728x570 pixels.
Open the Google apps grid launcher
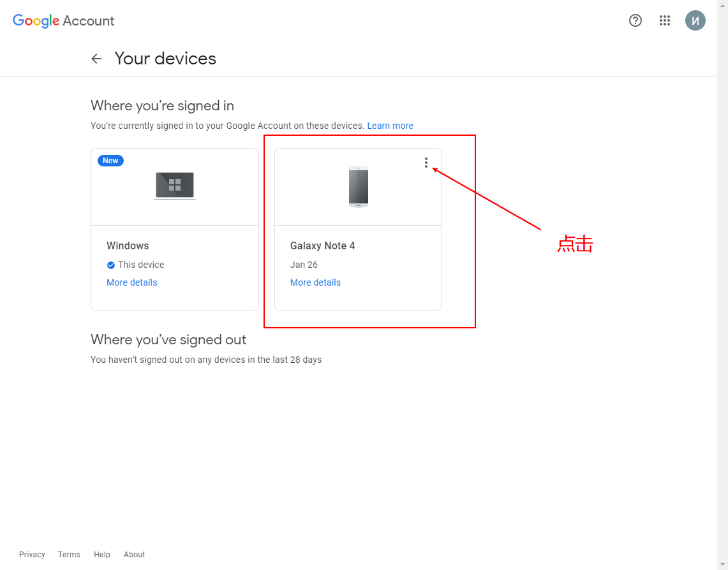664,20
